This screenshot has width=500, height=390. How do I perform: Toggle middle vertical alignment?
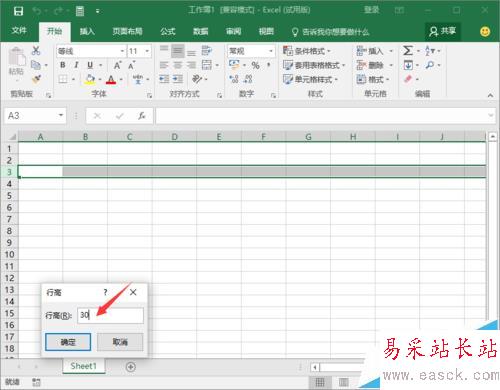[177, 51]
